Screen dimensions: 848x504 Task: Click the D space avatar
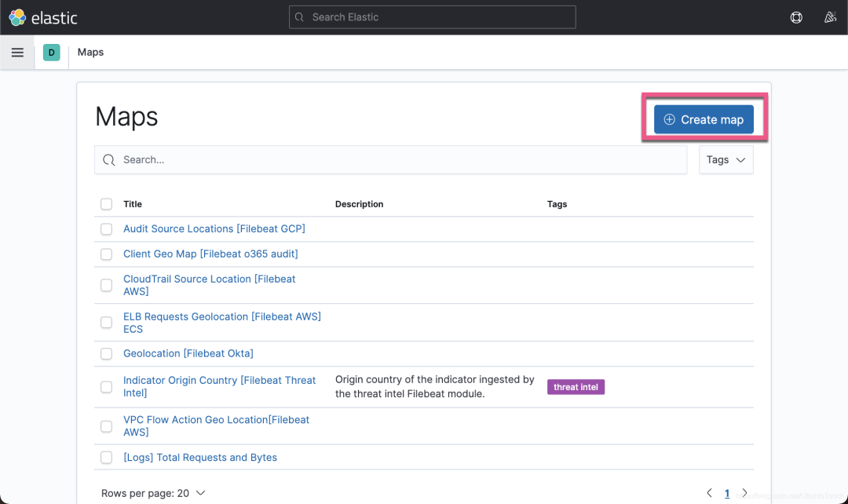click(x=51, y=53)
